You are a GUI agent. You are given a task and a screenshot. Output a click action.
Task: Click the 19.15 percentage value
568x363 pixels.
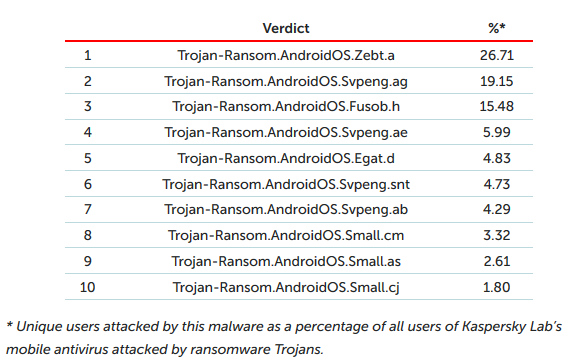pyautogui.click(x=497, y=81)
